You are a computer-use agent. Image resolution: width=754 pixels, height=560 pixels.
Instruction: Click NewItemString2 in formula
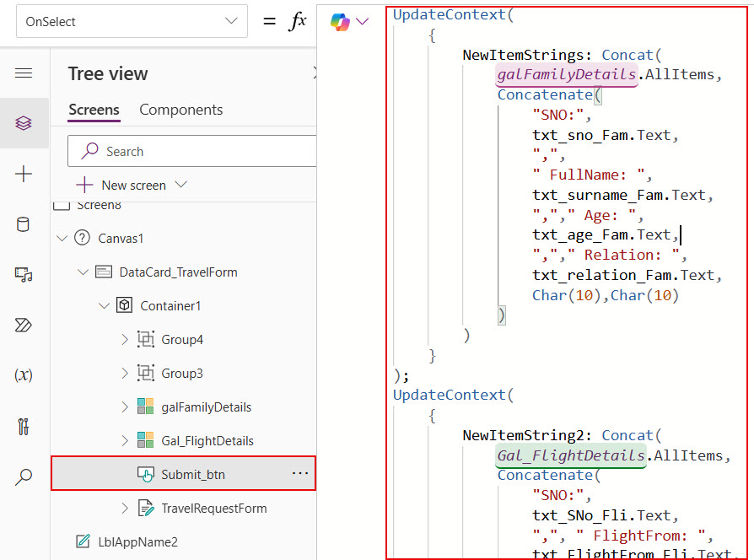(x=523, y=435)
